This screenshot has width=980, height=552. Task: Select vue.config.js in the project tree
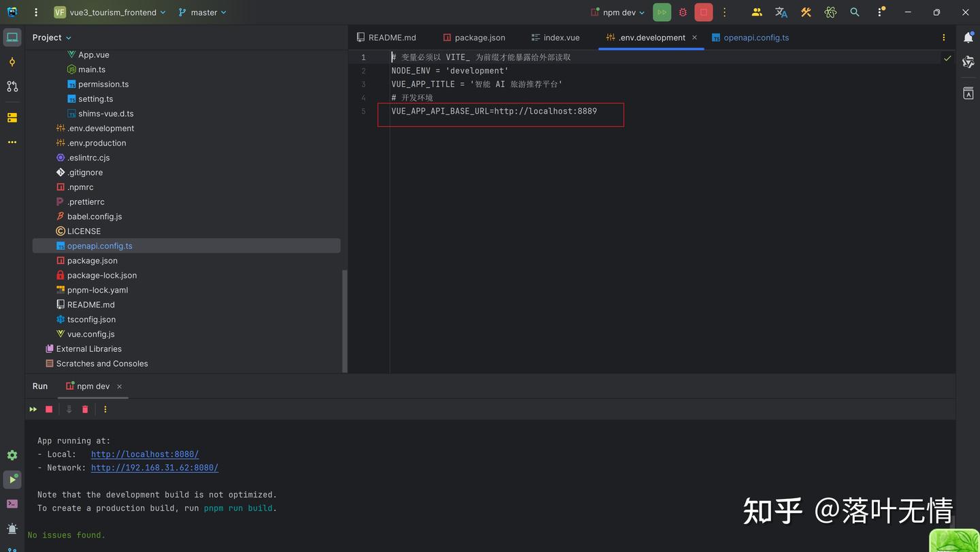91,334
